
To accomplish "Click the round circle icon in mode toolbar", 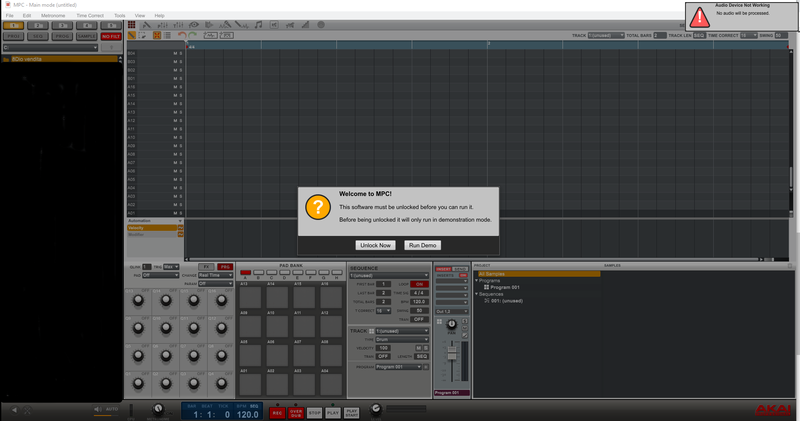I will 321,24.
